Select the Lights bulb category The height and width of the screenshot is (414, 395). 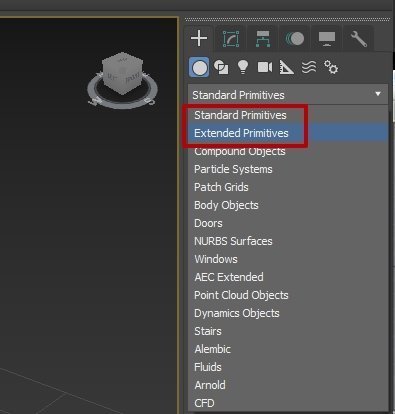pos(243,67)
